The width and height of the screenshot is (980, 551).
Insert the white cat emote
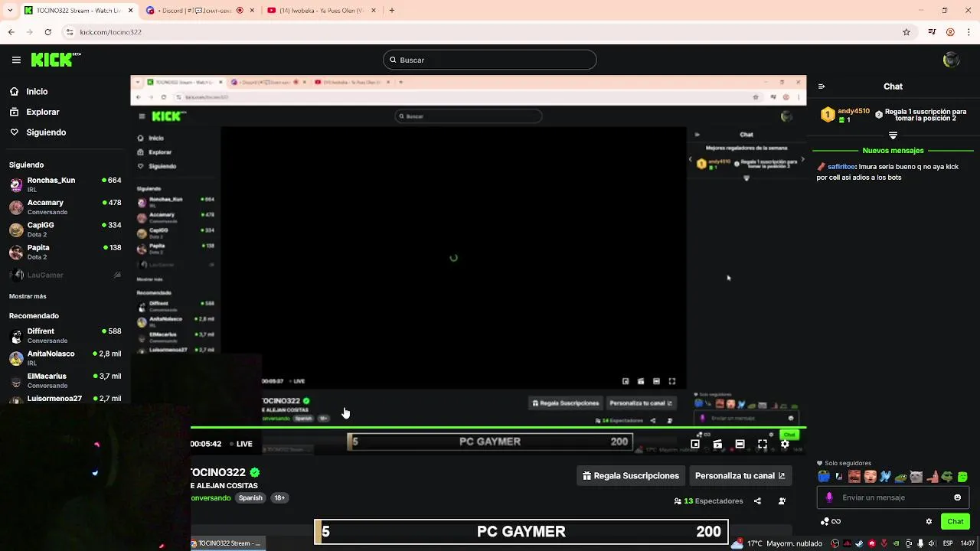(916, 477)
